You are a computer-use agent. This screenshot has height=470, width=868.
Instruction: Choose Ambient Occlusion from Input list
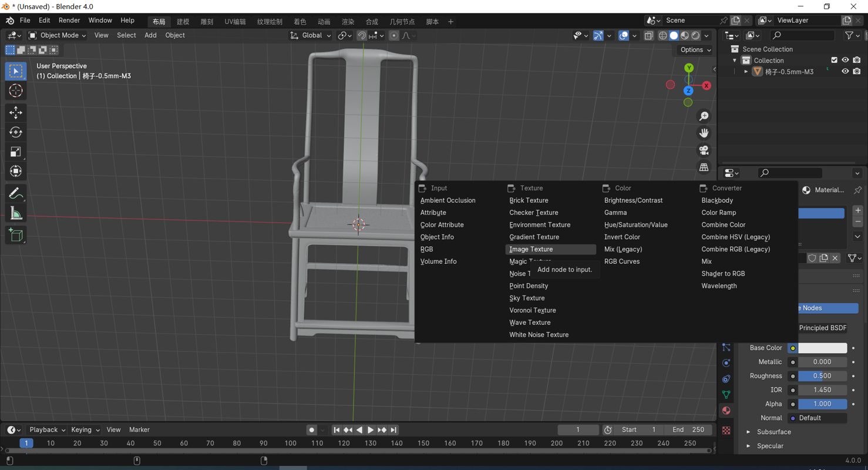[x=448, y=200]
